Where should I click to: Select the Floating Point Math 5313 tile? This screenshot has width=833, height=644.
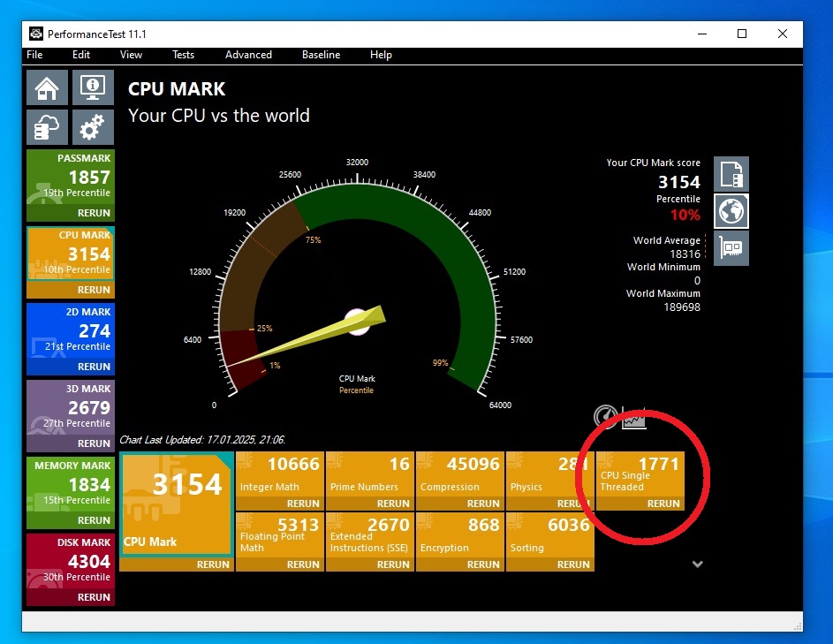[x=280, y=535]
